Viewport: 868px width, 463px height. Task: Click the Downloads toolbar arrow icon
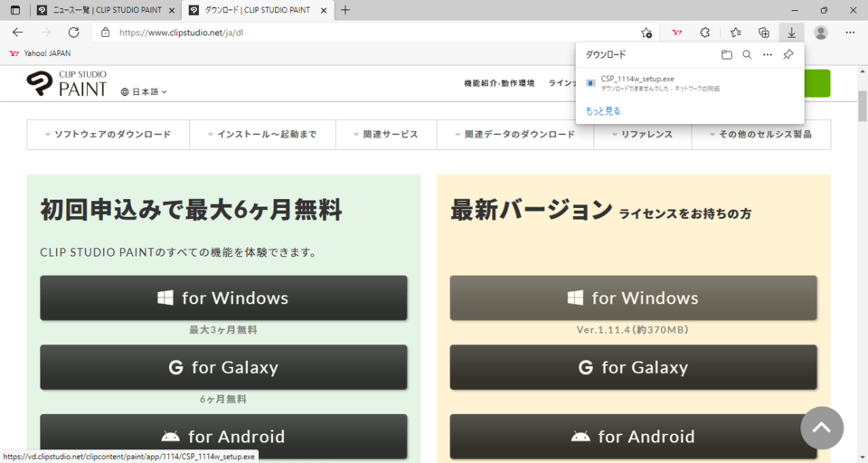click(x=791, y=33)
